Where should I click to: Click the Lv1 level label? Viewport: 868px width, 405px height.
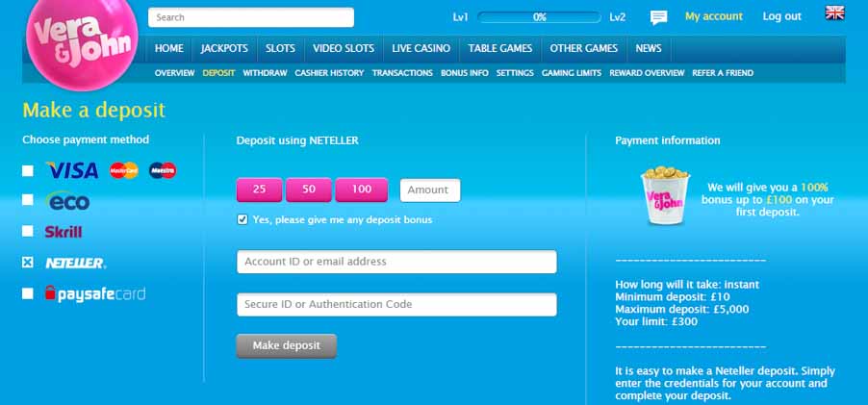[x=461, y=17]
